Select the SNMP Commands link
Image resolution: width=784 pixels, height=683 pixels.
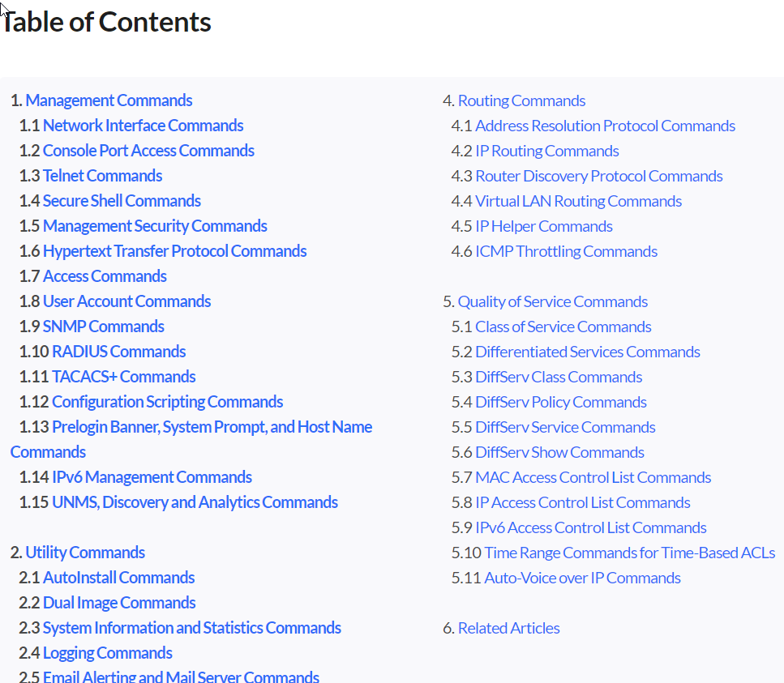(x=103, y=327)
